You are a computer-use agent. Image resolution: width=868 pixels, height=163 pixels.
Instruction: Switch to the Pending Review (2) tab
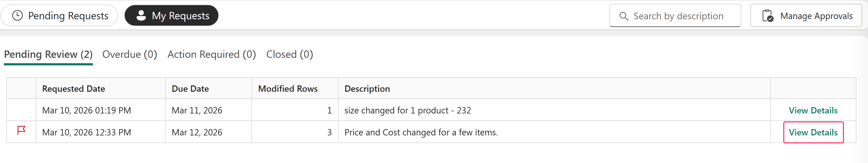(x=48, y=54)
